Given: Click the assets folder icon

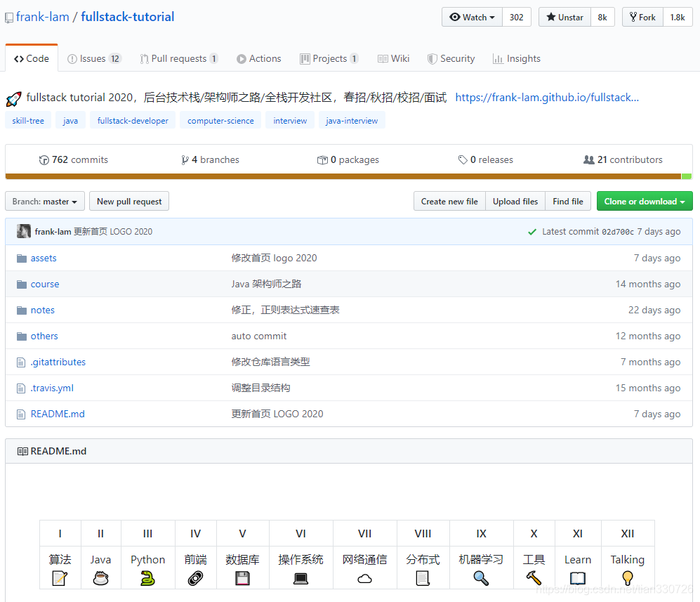Looking at the screenshot, I should pyautogui.click(x=22, y=258).
